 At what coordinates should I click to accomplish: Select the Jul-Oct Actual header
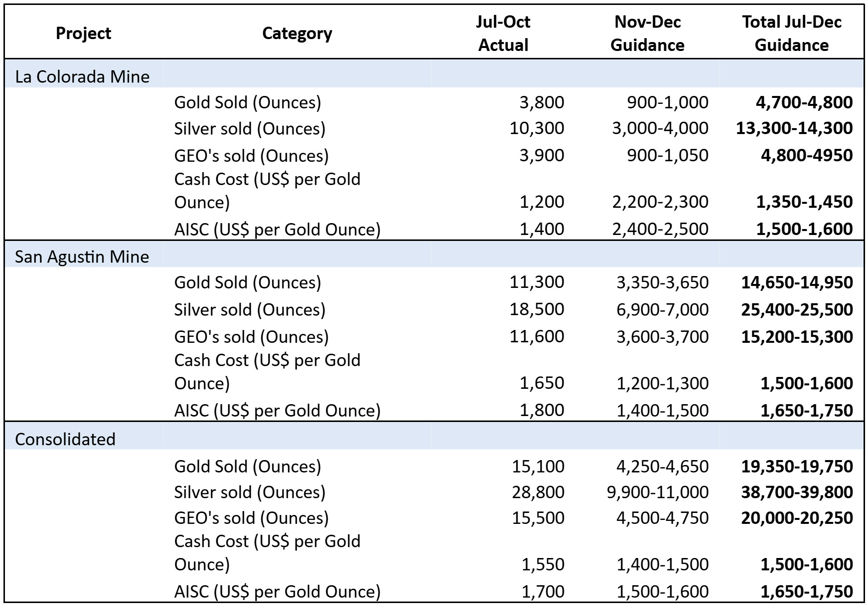pos(503,33)
